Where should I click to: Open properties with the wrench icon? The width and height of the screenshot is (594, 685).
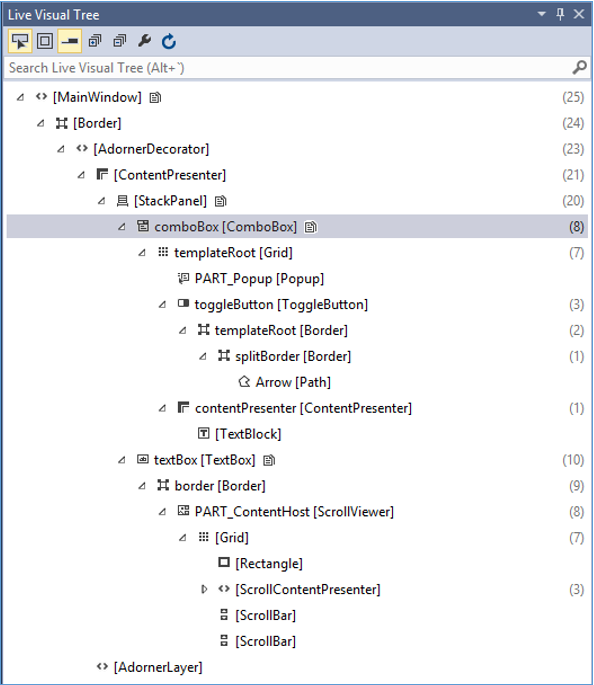[x=144, y=42]
